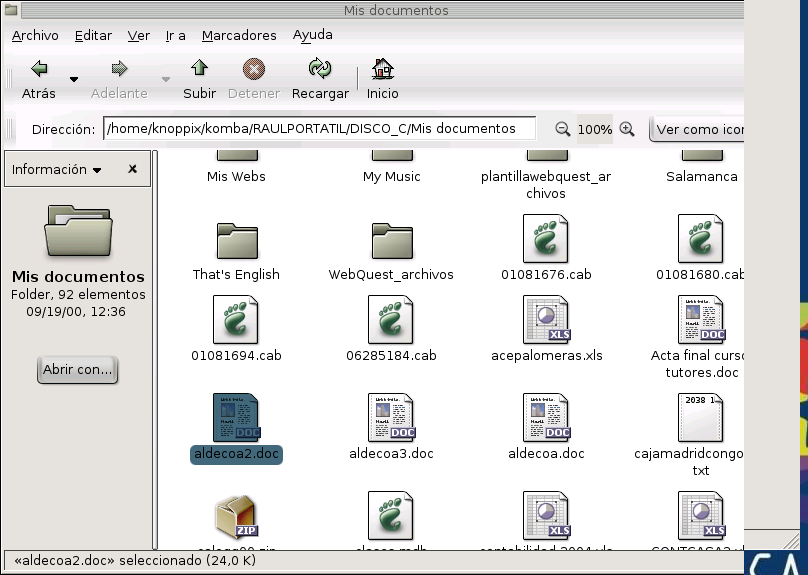Screen dimensions: 808x575
Task: Select the That's English folder
Action: click(236, 241)
